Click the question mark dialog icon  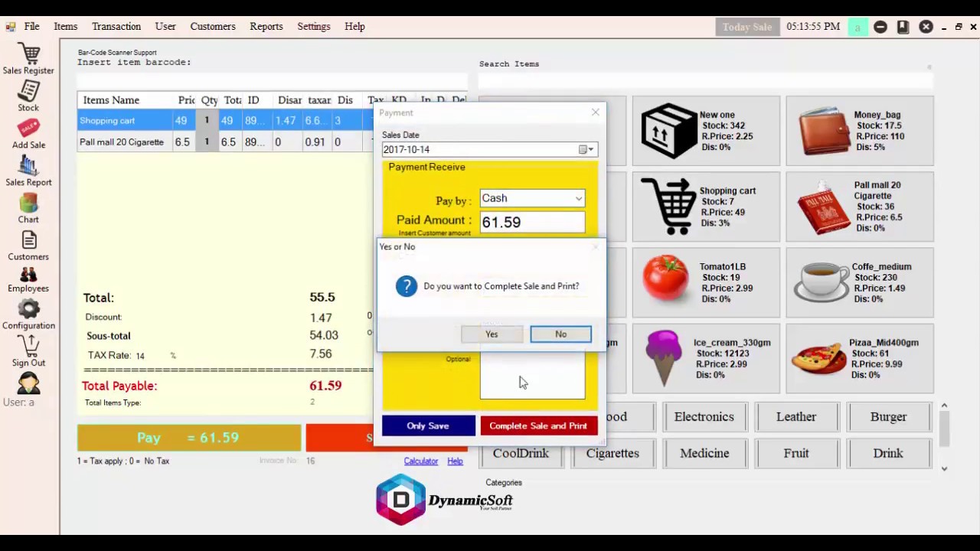coord(407,286)
